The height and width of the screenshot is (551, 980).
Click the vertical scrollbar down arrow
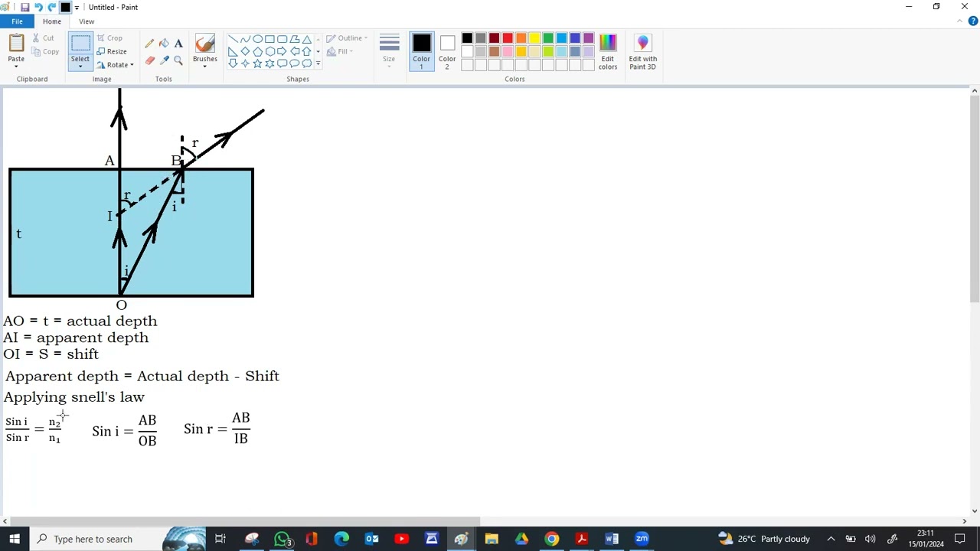point(974,510)
